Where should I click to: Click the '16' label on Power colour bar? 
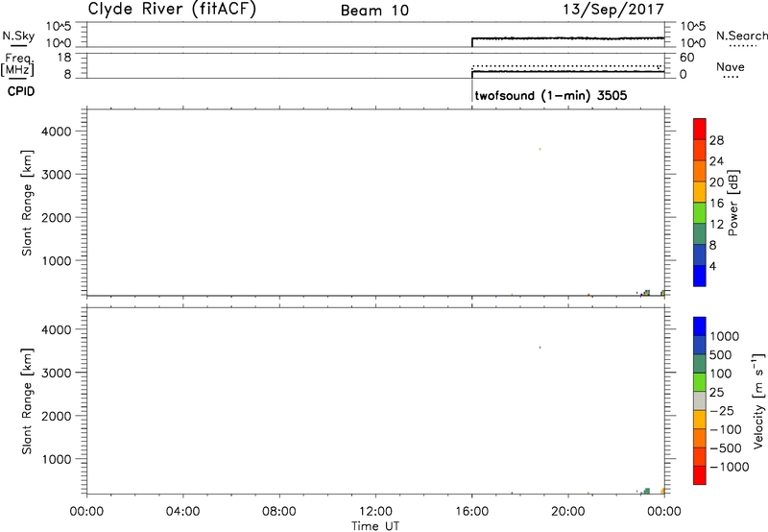[716, 204]
